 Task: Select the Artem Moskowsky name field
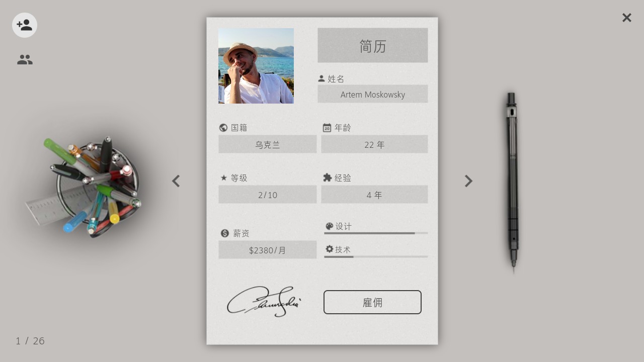point(373,94)
